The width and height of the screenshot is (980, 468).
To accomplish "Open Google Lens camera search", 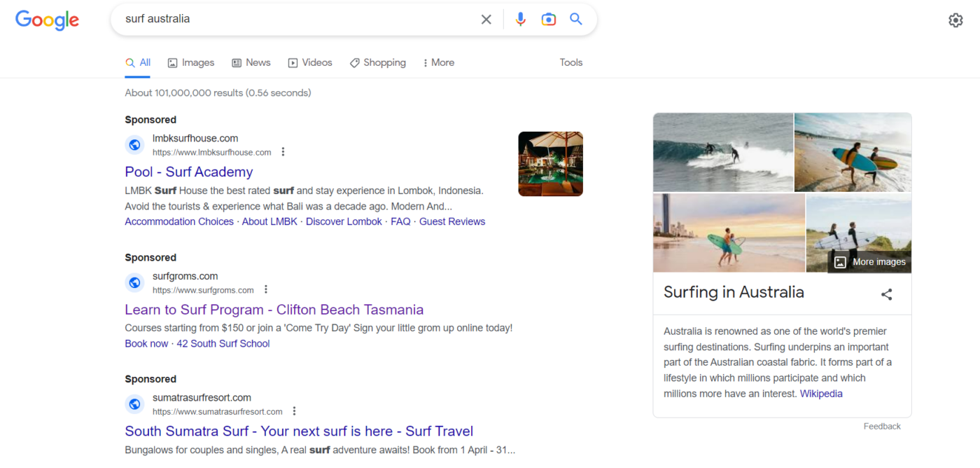I will point(548,20).
